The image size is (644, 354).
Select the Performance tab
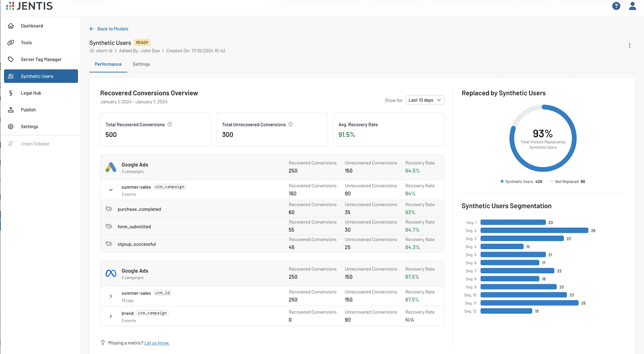108,64
